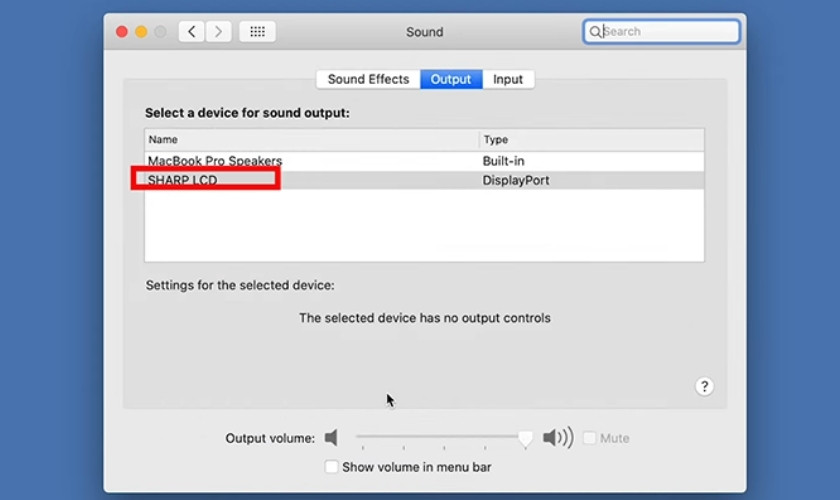840x500 pixels.
Task: Click the loud volume speaker icon
Action: [x=557, y=438]
